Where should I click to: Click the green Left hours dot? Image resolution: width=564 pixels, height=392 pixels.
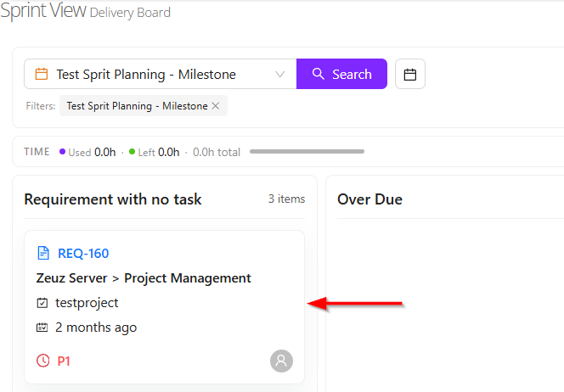132,152
